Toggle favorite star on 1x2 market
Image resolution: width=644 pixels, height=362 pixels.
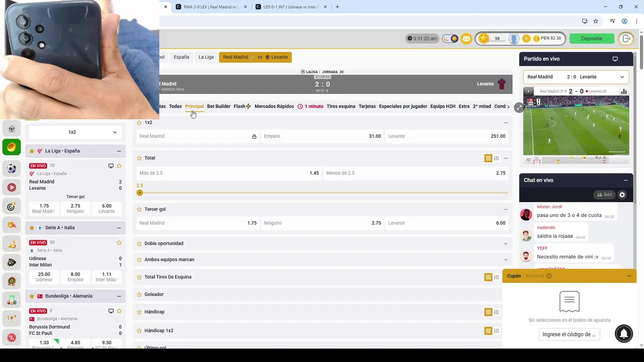point(139,123)
